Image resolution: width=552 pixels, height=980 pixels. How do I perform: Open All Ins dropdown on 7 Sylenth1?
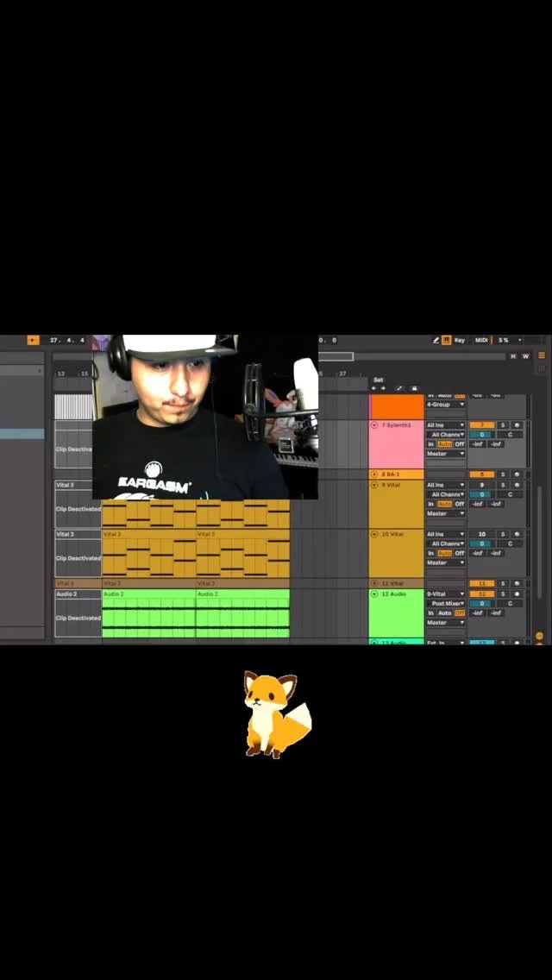pyautogui.click(x=446, y=425)
